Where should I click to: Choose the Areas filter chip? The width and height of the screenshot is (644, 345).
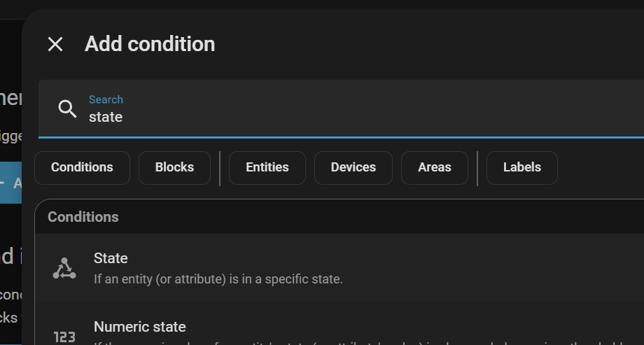click(x=435, y=168)
